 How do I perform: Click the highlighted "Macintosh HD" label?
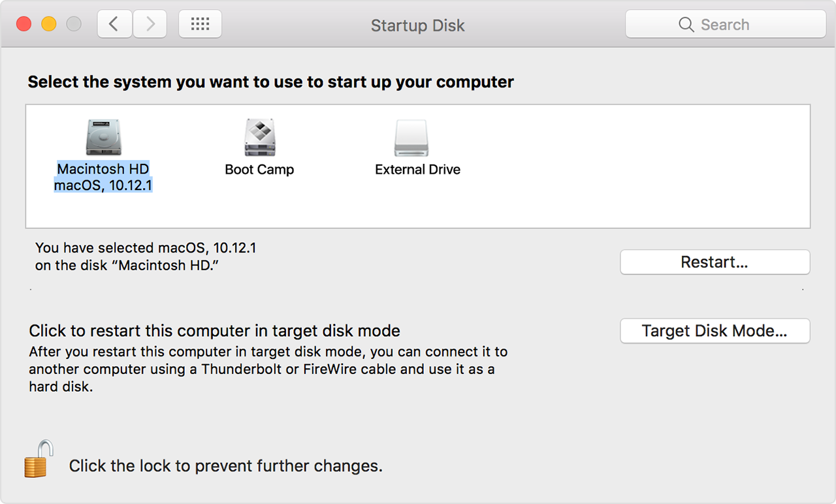pos(103,169)
